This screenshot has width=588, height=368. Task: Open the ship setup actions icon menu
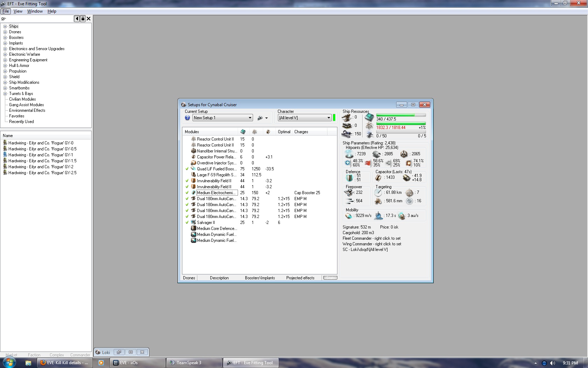[262, 118]
